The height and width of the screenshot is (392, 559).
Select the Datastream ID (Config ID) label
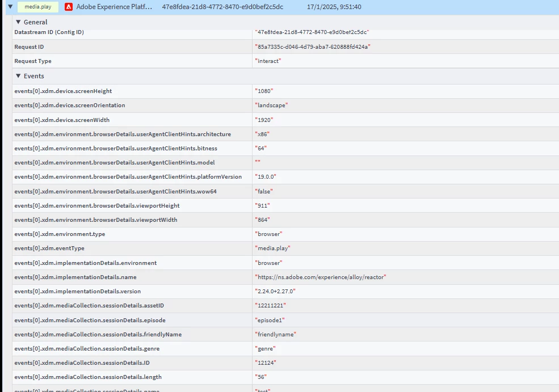click(x=49, y=32)
